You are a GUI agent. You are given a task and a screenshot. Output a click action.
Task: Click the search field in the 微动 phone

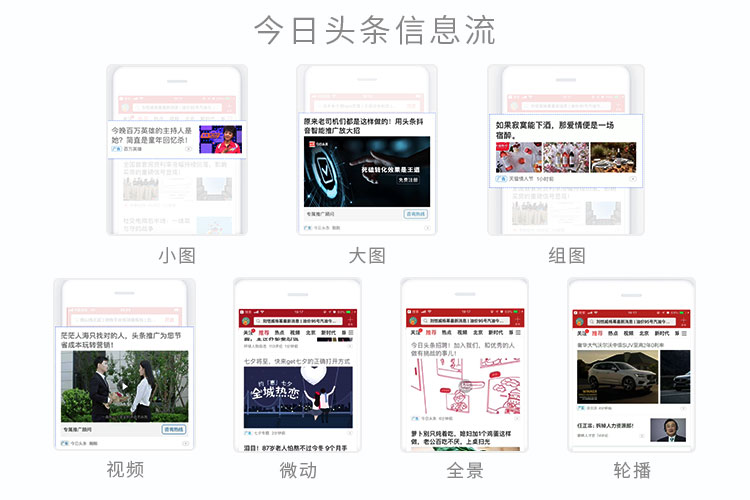click(298, 321)
